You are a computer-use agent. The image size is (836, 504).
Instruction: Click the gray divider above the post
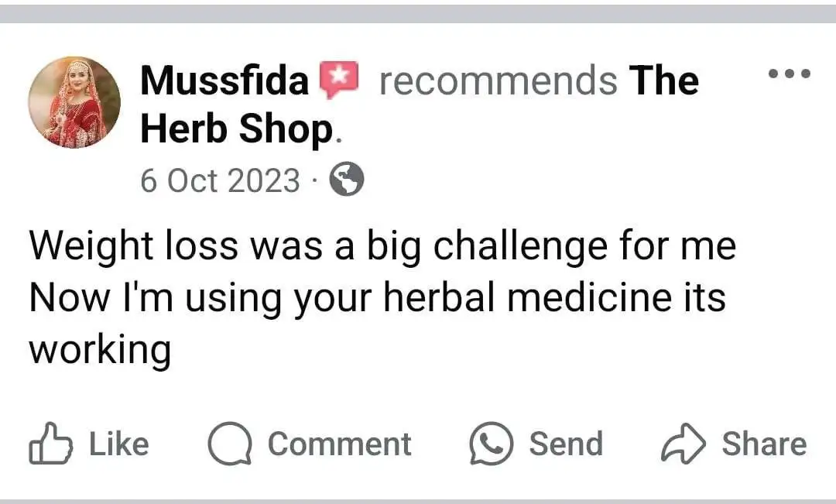tap(418, 14)
